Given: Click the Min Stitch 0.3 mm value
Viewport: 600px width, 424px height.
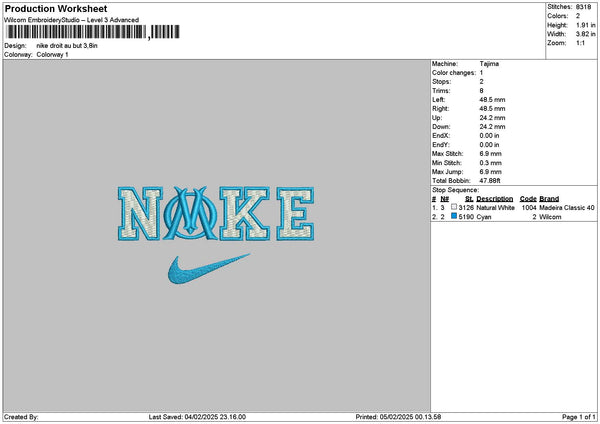Looking at the screenshot, I should (x=491, y=163).
